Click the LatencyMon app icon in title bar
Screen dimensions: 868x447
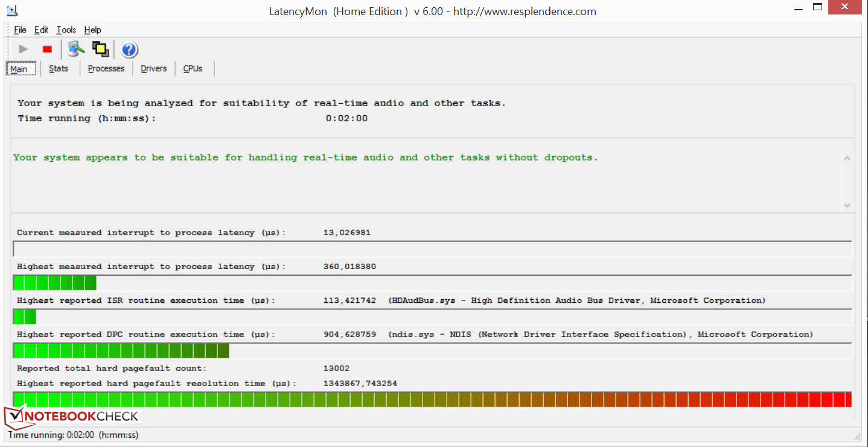pyautogui.click(x=12, y=11)
